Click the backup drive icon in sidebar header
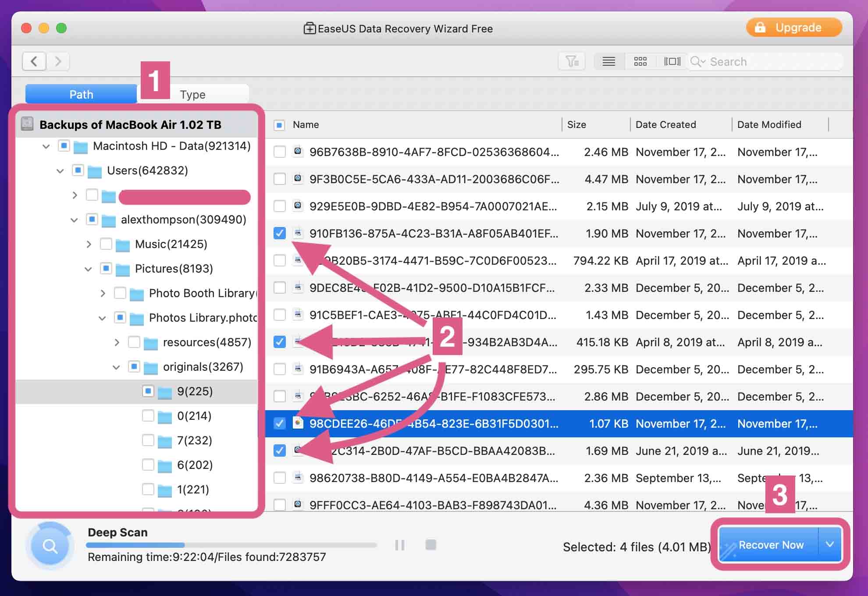The image size is (868, 596). click(x=27, y=124)
